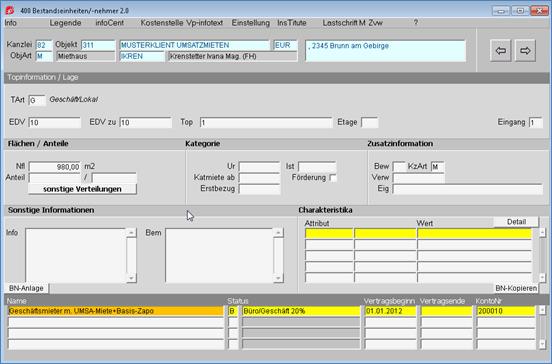Click the Katmiete ab field
This screenshot has height=364, width=552.
(259, 177)
